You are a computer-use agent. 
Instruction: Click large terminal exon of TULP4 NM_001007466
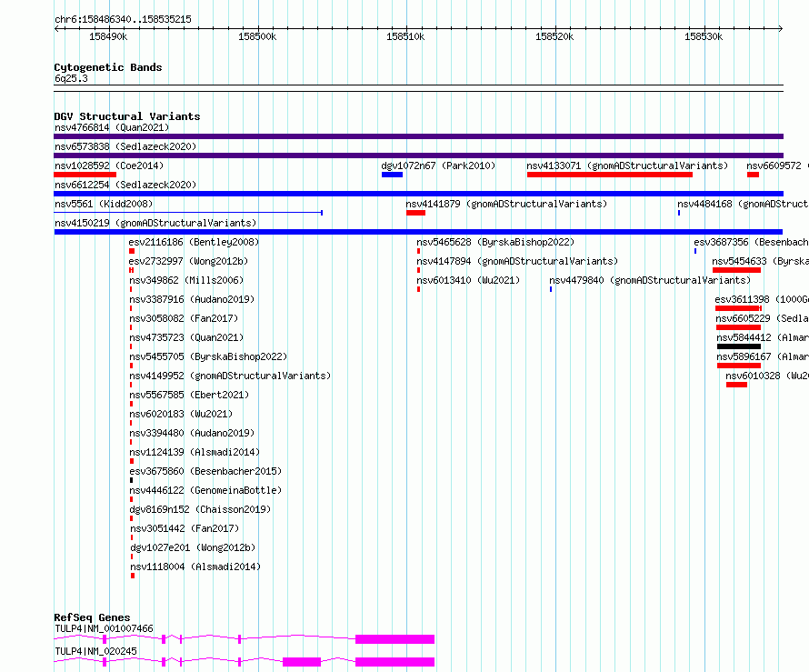tap(395, 639)
